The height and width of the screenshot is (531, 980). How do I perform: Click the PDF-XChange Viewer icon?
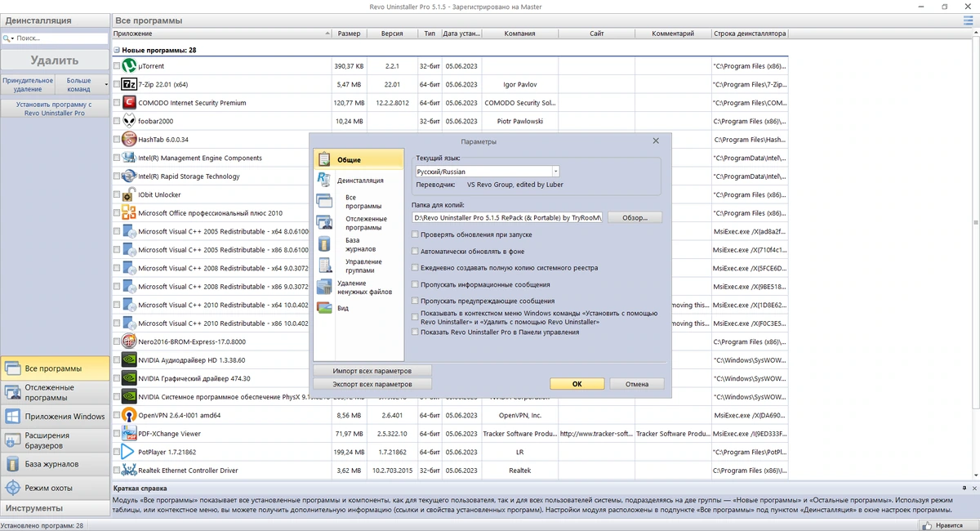click(x=129, y=433)
